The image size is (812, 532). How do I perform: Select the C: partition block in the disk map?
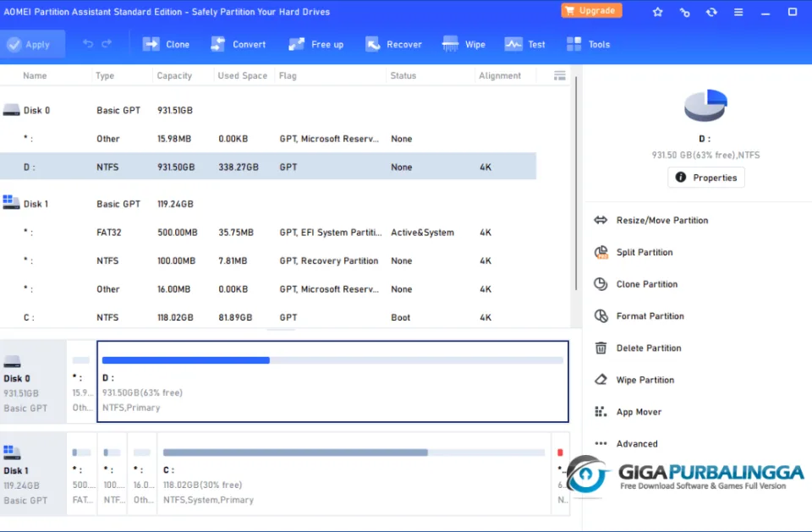(354, 474)
